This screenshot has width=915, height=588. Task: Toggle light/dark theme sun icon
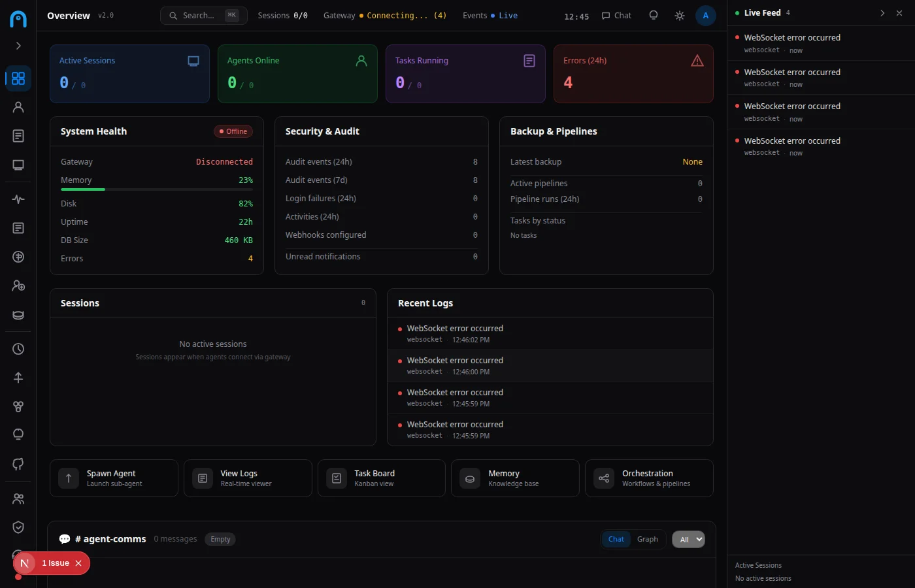[680, 16]
